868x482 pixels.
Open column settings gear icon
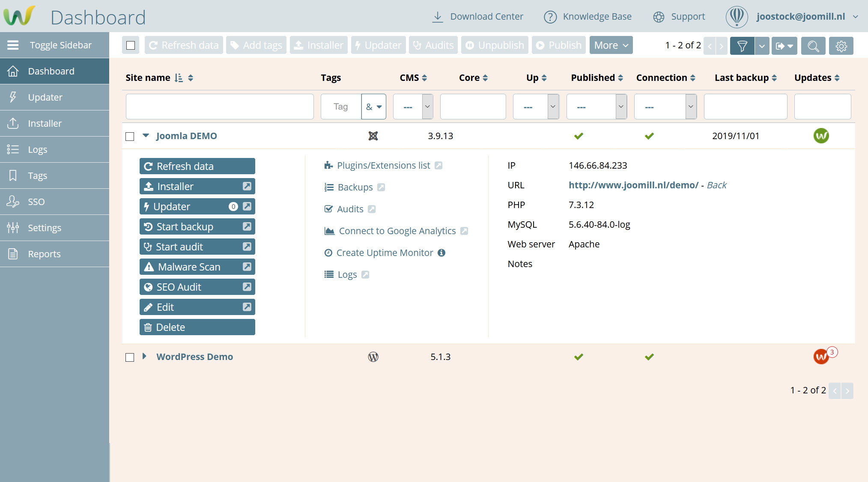(841, 45)
